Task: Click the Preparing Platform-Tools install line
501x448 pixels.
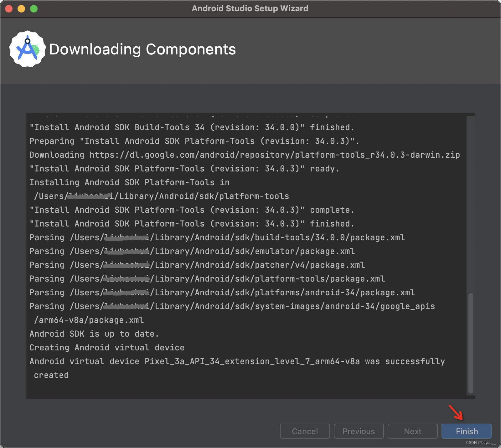Action: coord(194,141)
